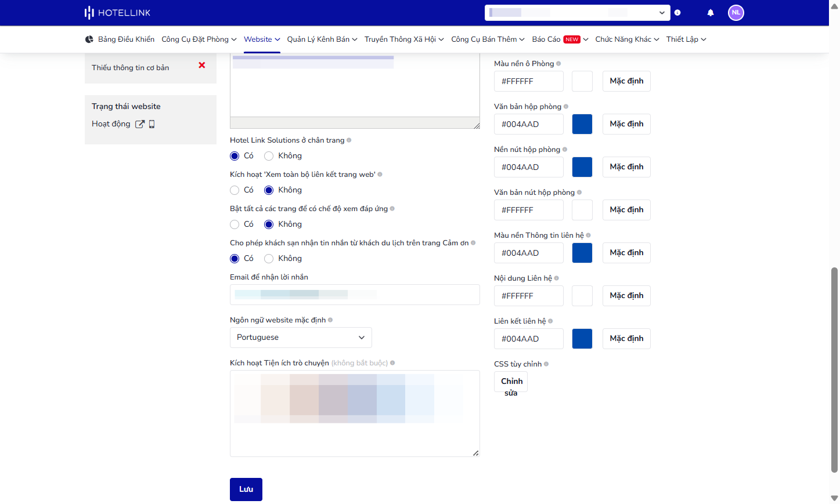Open Chức Năng Khác menu
Screen dimensions: 840x504
[627, 39]
